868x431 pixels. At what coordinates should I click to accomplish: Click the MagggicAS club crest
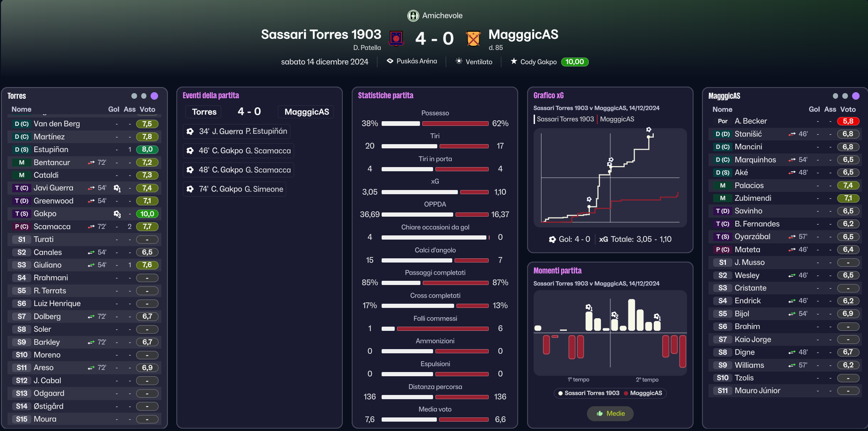click(473, 38)
